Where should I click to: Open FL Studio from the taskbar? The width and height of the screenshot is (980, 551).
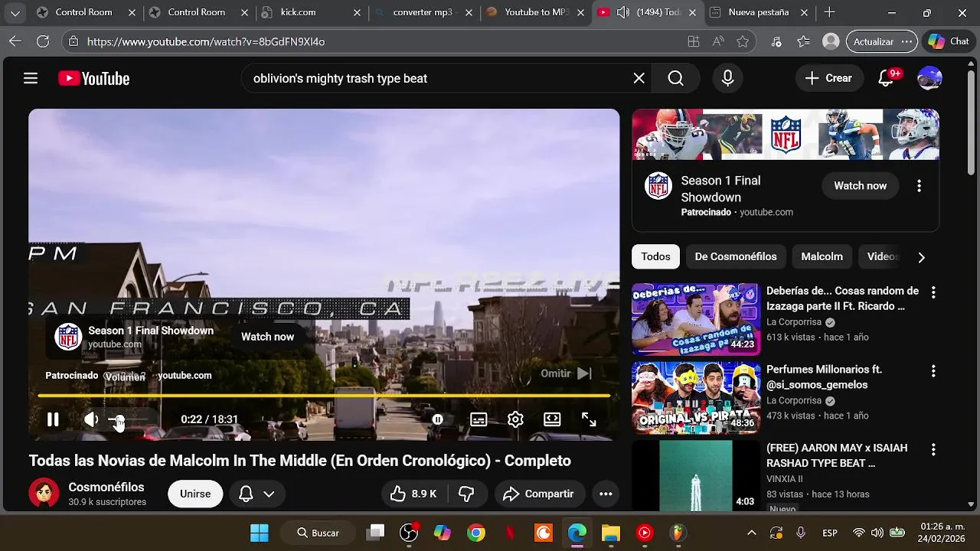[x=678, y=533]
